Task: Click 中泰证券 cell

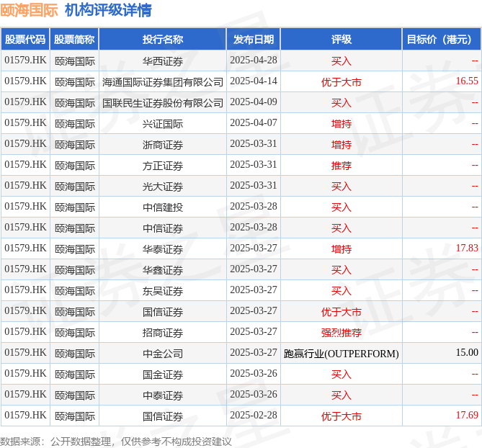Action: tap(163, 395)
